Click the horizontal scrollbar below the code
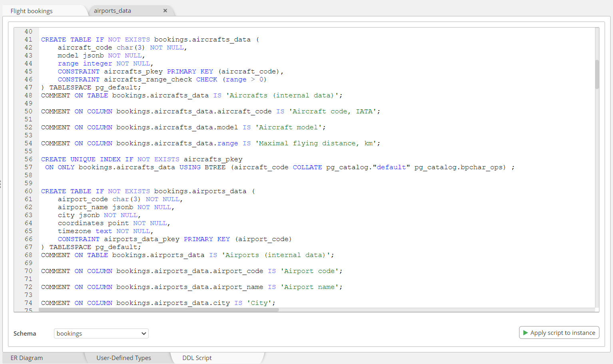The width and height of the screenshot is (613, 364). pos(160,309)
